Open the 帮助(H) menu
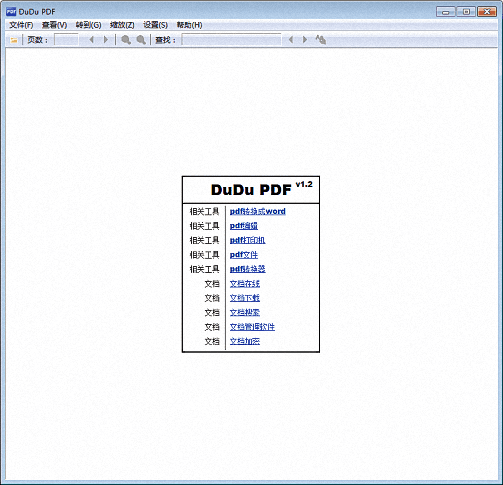Image resolution: width=503 pixels, height=485 pixels. click(189, 25)
